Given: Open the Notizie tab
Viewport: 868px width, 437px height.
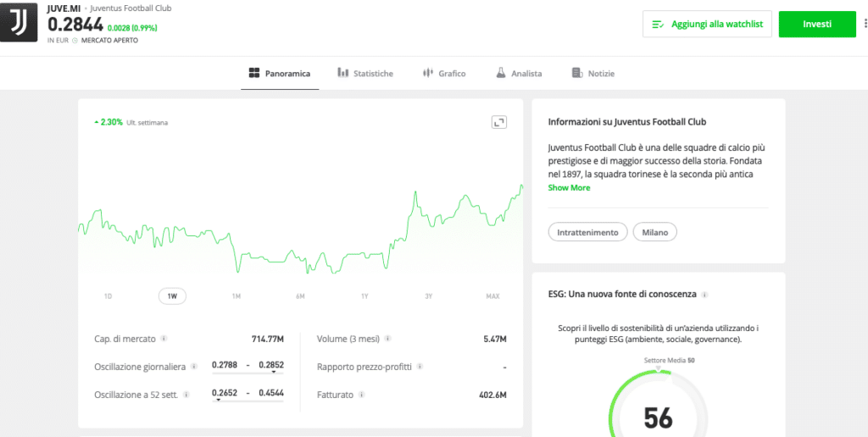Looking at the screenshot, I should point(593,73).
